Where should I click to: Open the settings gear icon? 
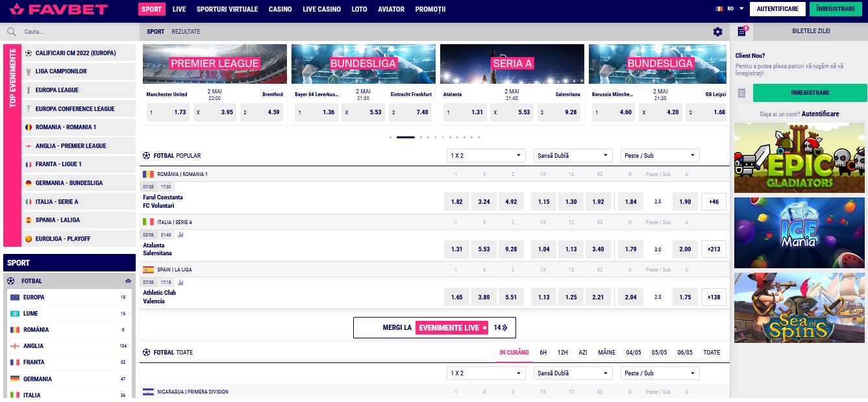click(x=717, y=32)
